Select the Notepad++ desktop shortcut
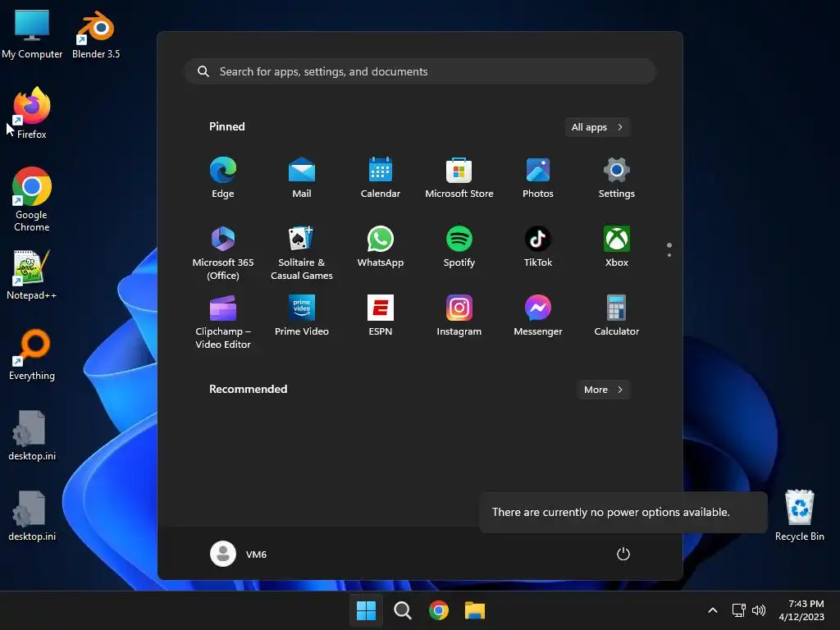840x630 pixels. point(32,275)
